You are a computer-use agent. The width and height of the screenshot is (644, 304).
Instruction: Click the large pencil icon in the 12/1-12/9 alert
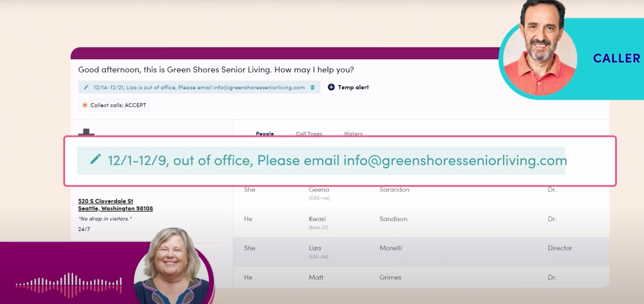point(95,159)
